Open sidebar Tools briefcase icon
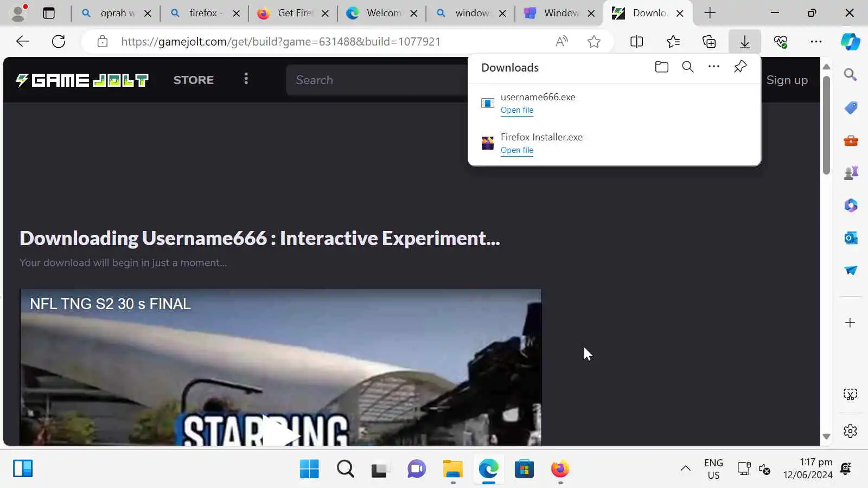This screenshot has width=868, height=488. click(x=850, y=140)
